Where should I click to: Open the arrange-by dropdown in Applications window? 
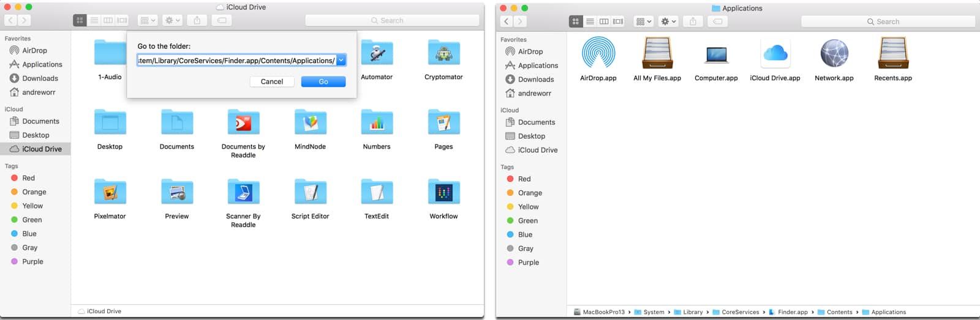(644, 21)
